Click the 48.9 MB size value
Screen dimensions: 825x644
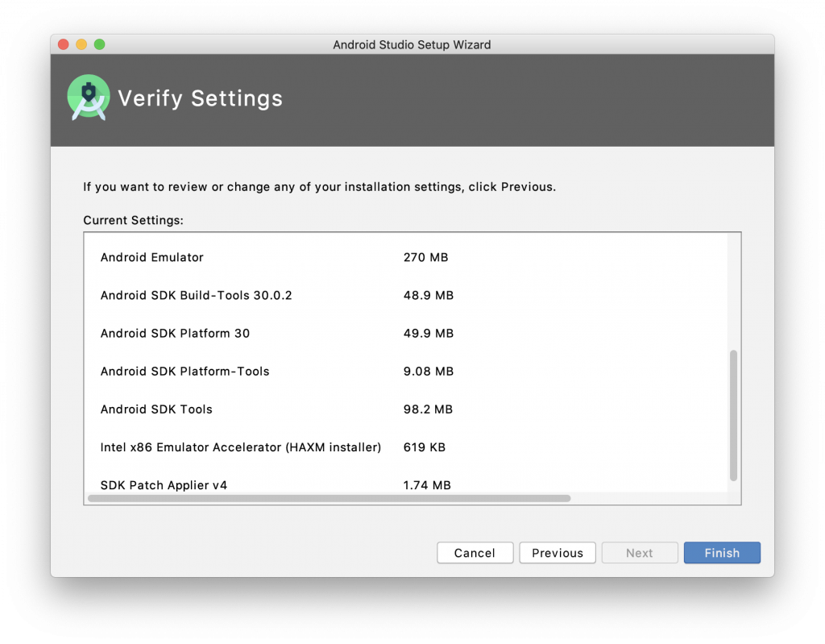coord(429,295)
